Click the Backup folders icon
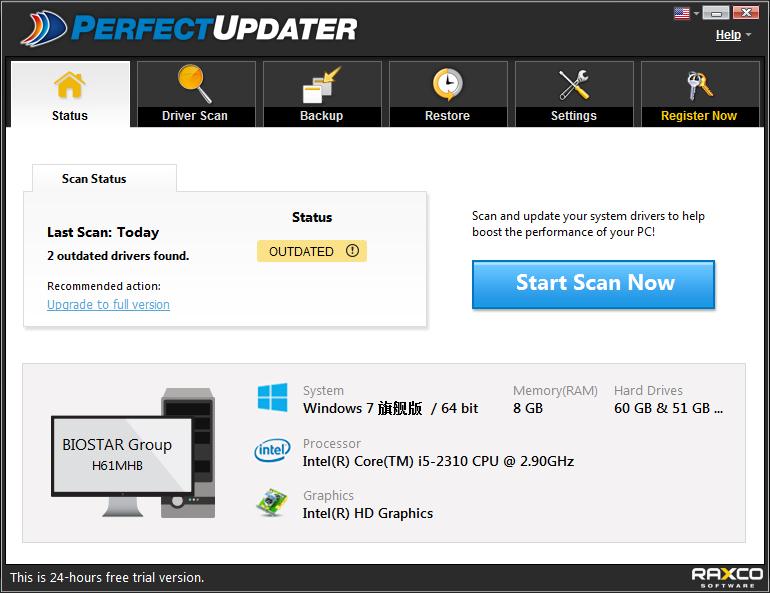 point(322,85)
